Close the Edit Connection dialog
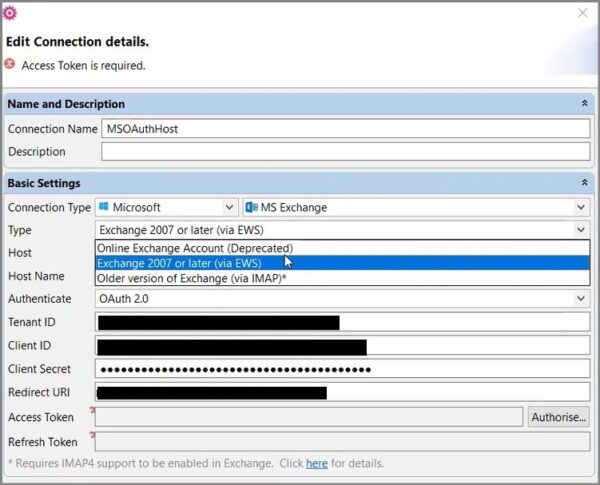600x485 pixels. 583,13
